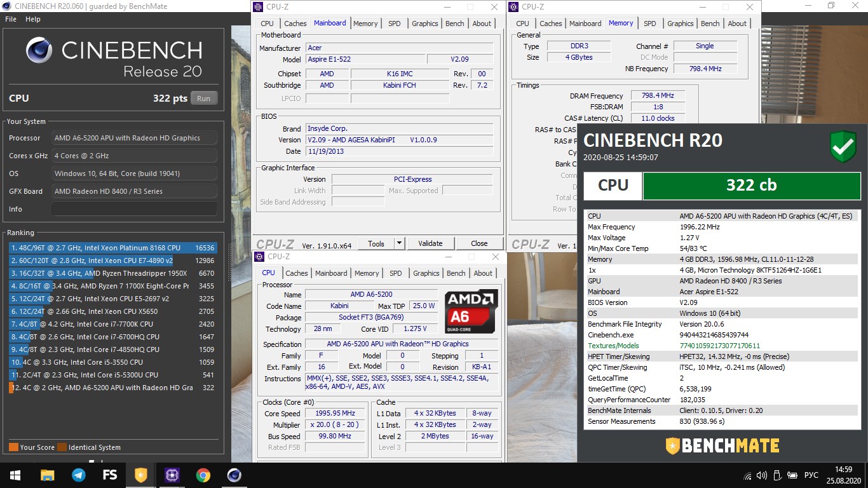Switch to CPU tab in Mainboard CPU-Z window
The image size is (868, 488).
[267, 24]
